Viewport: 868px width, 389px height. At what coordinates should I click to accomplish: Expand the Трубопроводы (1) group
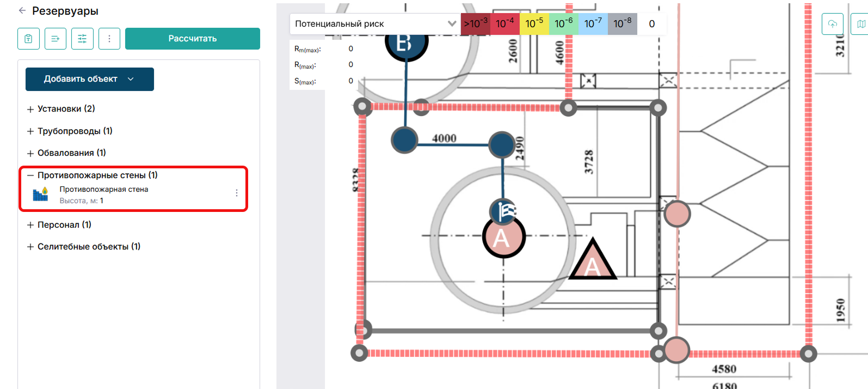[70, 131]
